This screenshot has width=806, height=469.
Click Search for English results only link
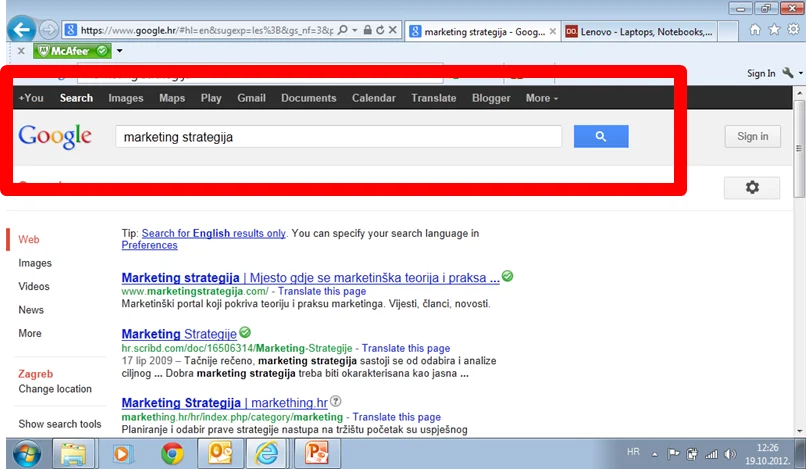pyautogui.click(x=213, y=233)
